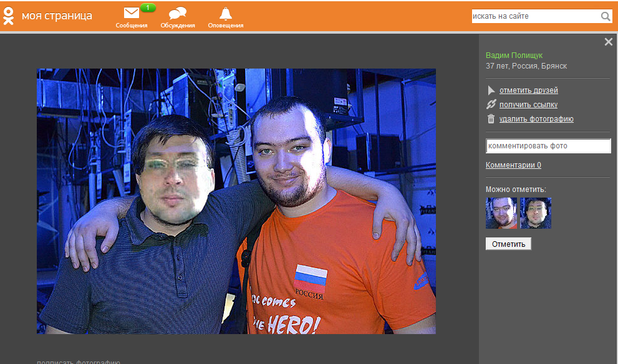Open the "Комментарии 0" link
The width and height of the screenshot is (618, 364).
click(513, 165)
